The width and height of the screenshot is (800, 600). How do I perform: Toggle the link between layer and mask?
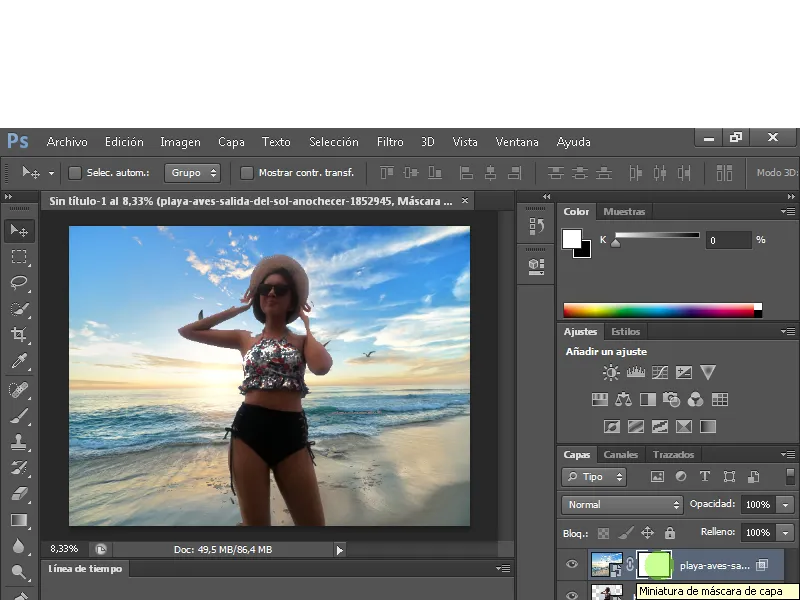point(630,564)
